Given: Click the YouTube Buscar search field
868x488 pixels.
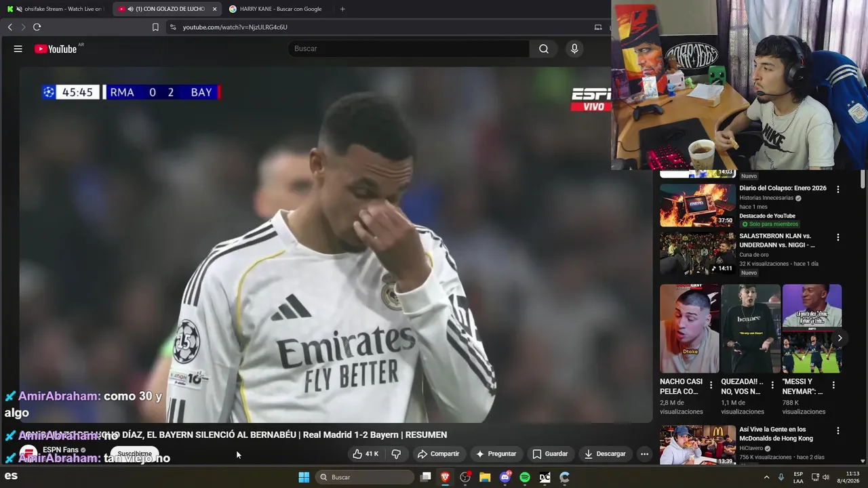Looking at the screenshot, I should 408,49.
